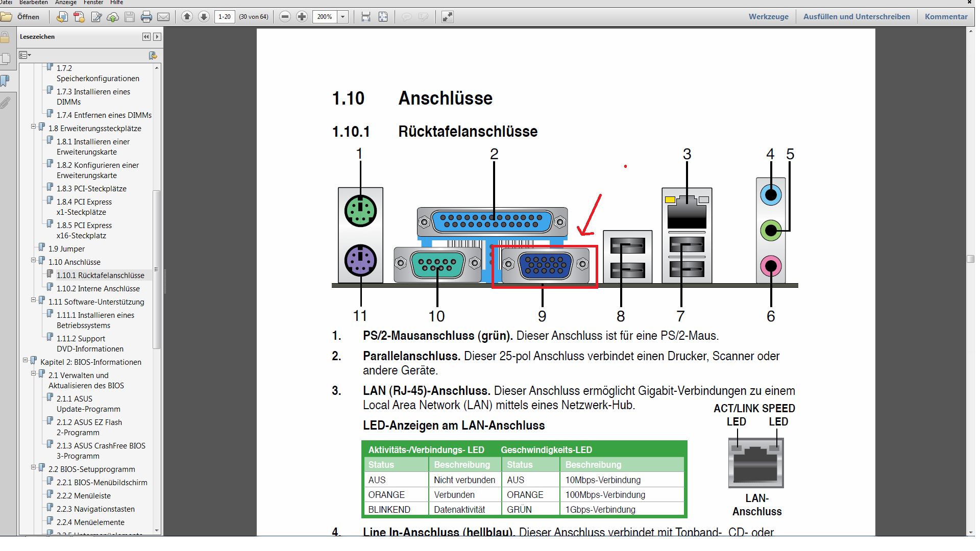This screenshot has height=551, width=980.
Task: Click the page number input field
Action: [225, 17]
